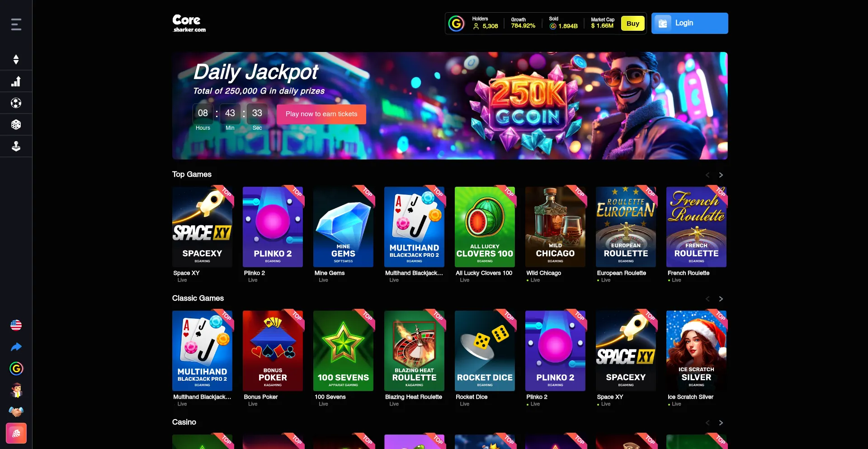Viewport: 868px width, 449px height.
Task: Click the bar chart trading icon
Action: (16, 81)
